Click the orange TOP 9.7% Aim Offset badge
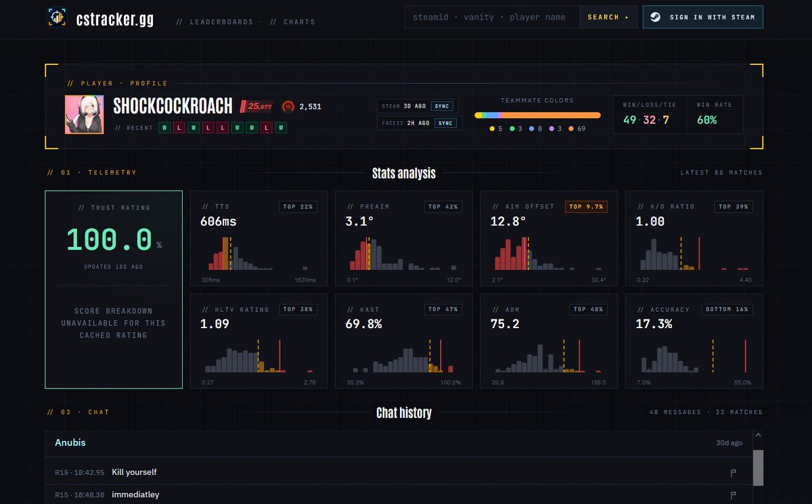 coord(586,206)
